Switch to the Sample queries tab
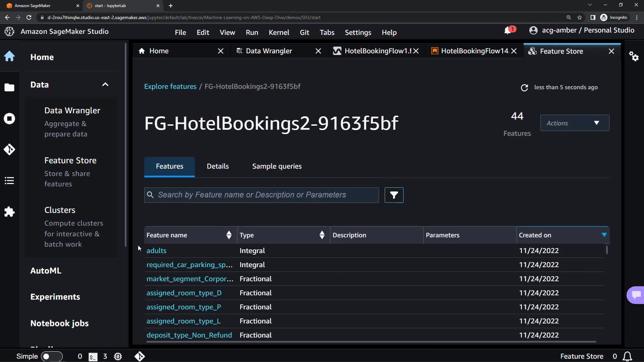The width and height of the screenshot is (644, 362). (x=277, y=166)
